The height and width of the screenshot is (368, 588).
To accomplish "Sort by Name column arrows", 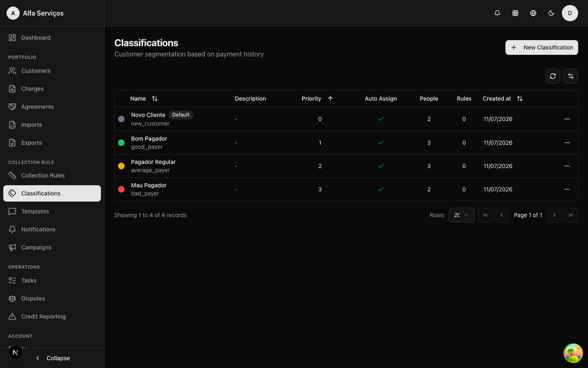I will pyautogui.click(x=155, y=98).
